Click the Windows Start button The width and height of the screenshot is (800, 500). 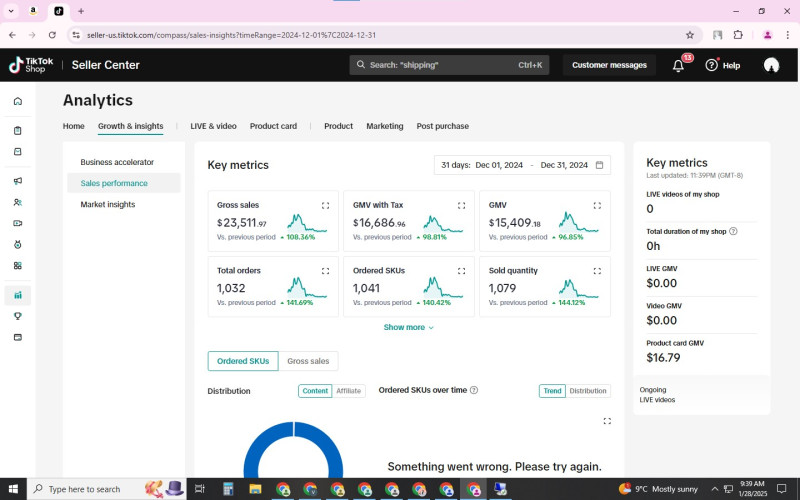click(x=13, y=489)
